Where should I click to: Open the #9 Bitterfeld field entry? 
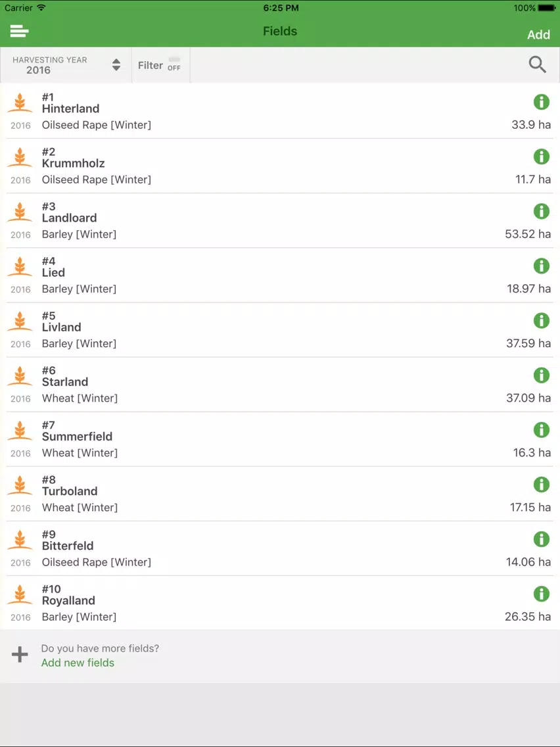tap(280, 548)
